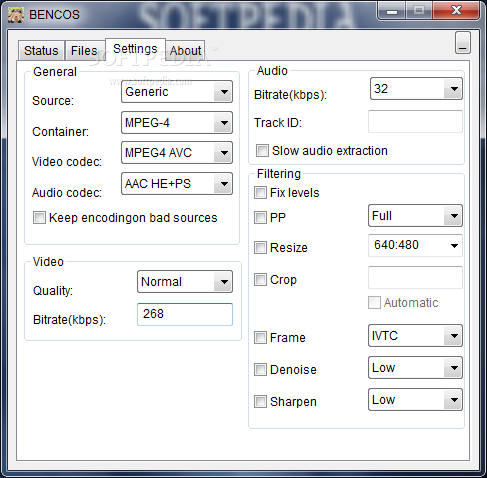Open the About tab
Viewport: 487px width, 478px height.
(185, 51)
